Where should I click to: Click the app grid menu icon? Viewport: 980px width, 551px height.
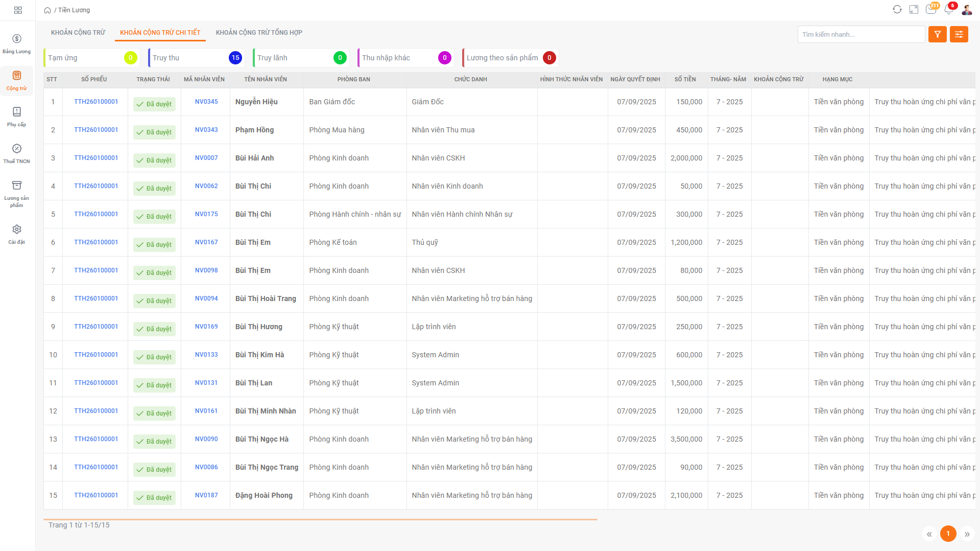[18, 10]
